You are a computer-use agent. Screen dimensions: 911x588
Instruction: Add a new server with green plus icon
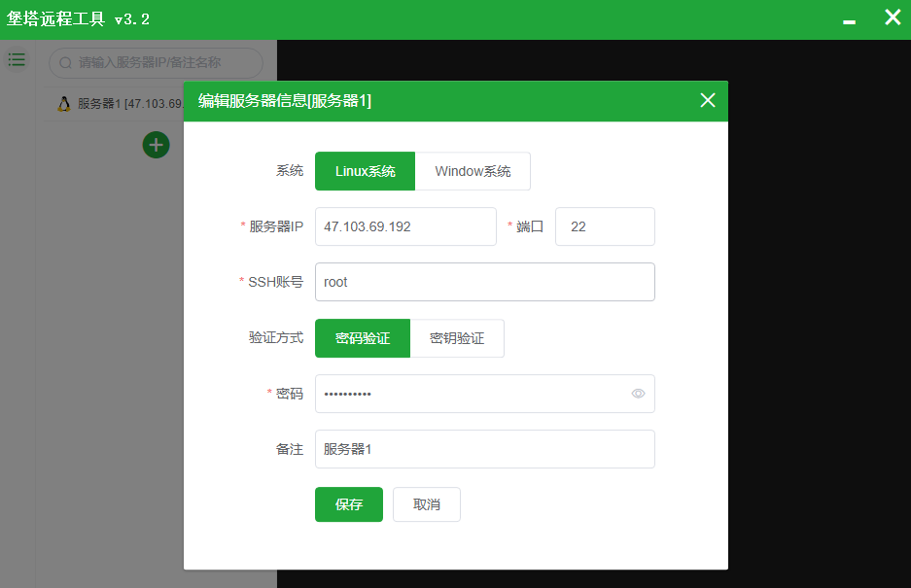[x=156, y=144]
